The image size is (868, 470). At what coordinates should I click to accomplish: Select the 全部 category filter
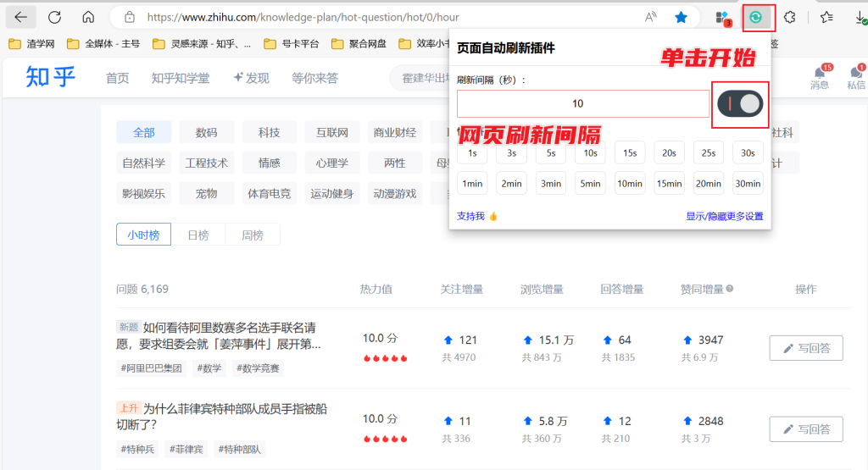tap(144, 133)
